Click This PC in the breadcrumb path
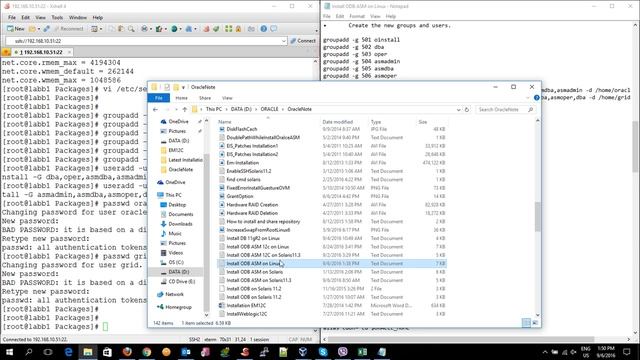The width and height of the screenshot is (640, 360). (213, 109)
